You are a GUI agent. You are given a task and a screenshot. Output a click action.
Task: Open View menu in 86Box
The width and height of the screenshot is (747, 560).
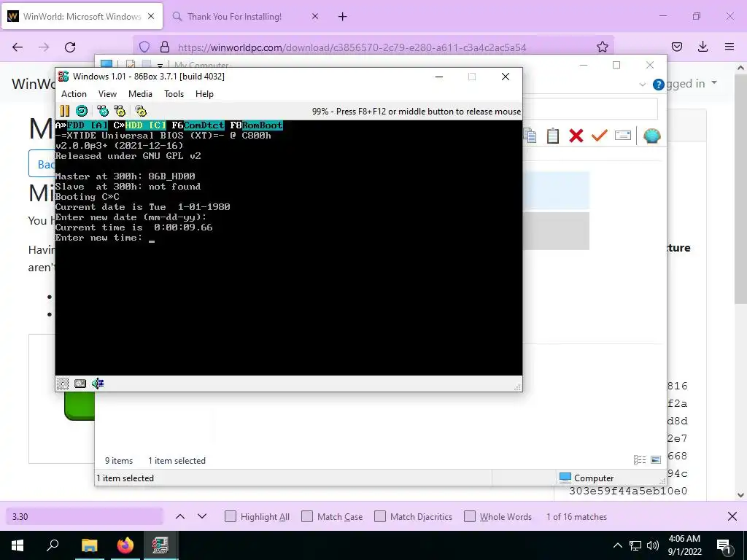(107, 94)
